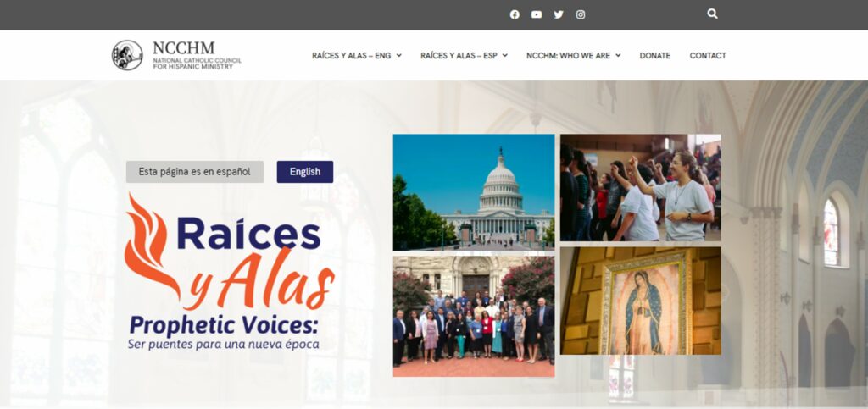
Task: Click the 'Esta página es en español' label
Action: click(195, 172)
